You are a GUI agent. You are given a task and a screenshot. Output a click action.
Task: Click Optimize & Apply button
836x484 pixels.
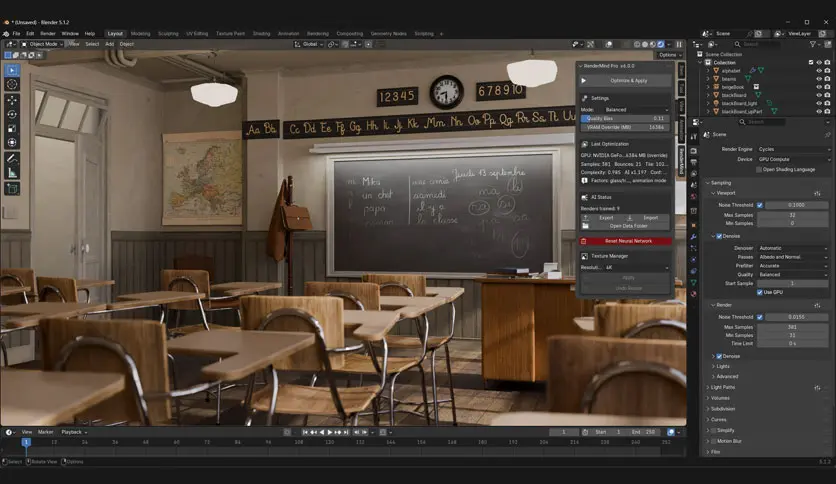pos(625,81)
